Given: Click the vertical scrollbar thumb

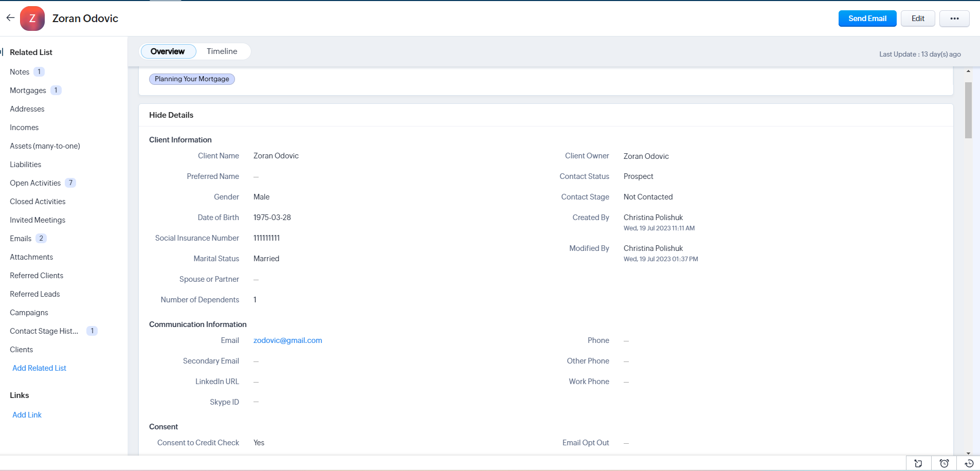Looking at the screenshot, I should (968, 110).
